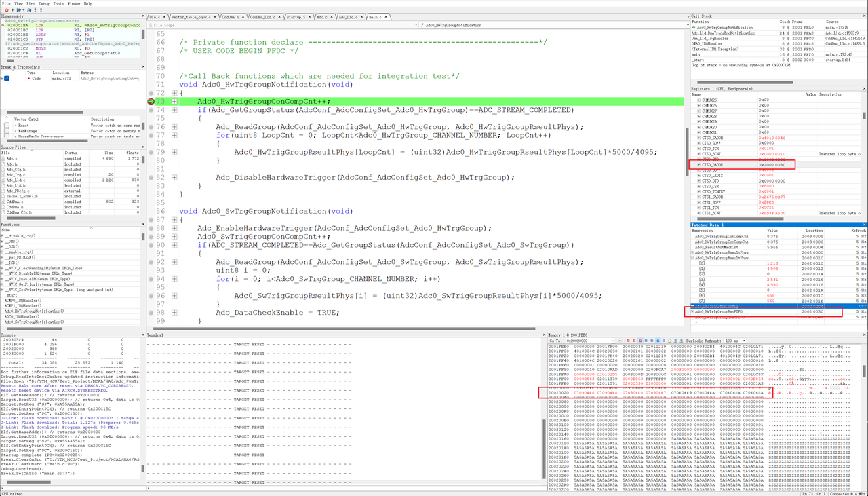Open the Debug menu
Image resolution: width=868 pixels, height=496 pixels.
[x=44, y=3]
